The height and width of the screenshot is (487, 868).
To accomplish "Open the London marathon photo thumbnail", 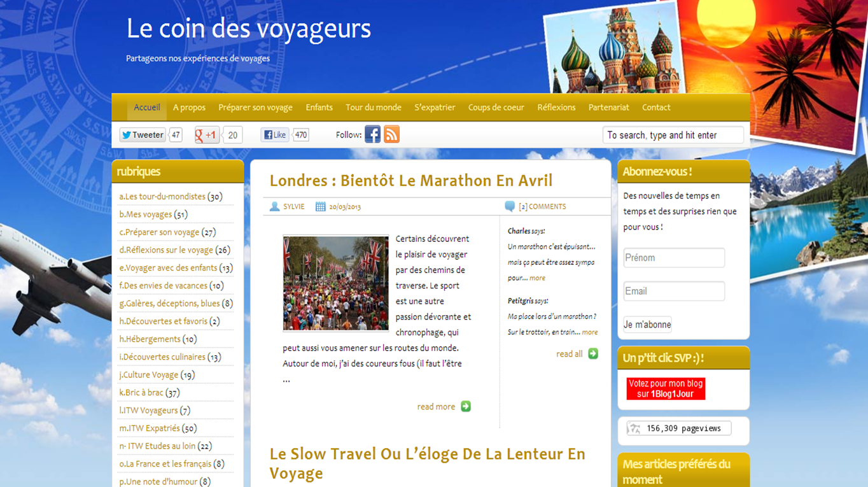I will click(x=335, y=283).
